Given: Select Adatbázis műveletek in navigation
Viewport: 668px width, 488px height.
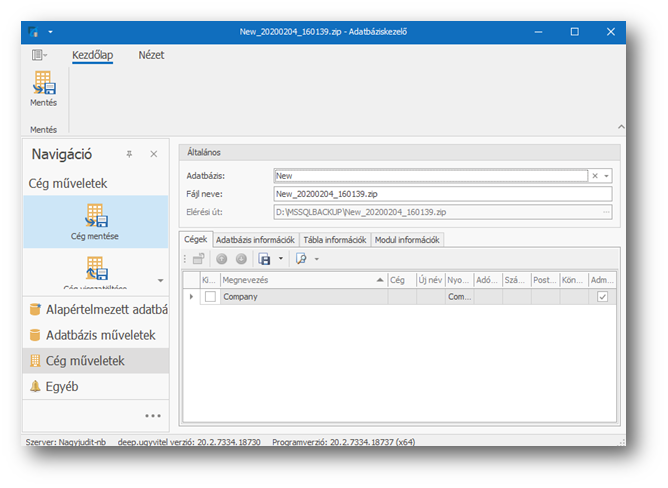Looking at the screenshot, I should click(98, 335).
